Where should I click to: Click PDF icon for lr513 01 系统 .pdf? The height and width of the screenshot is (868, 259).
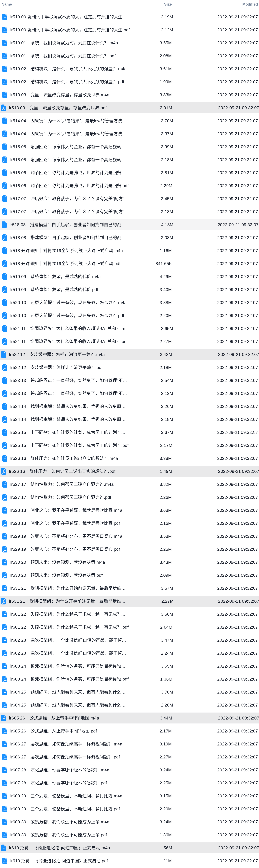pos(5,56)
